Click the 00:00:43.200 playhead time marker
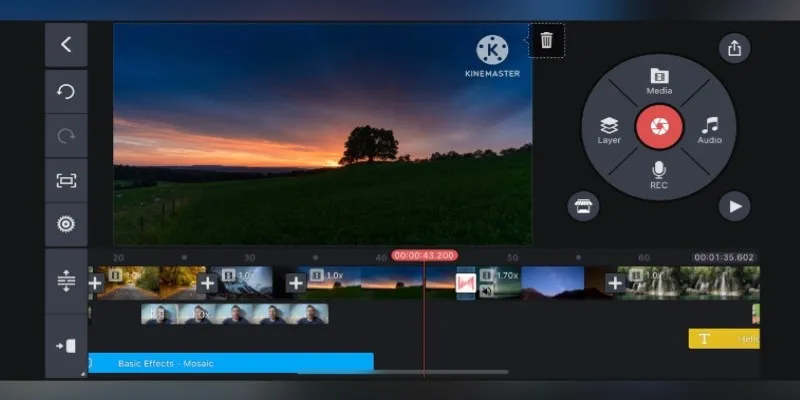Screen dimensions: 800x400 [424, 256]
